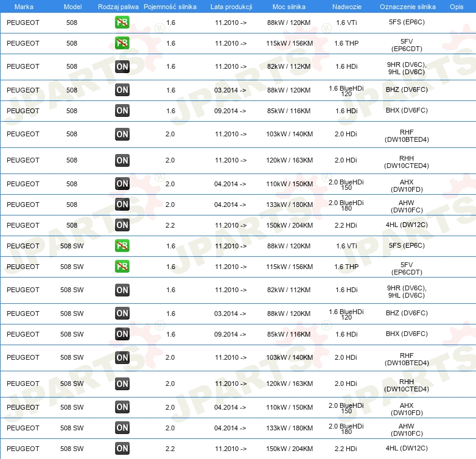
Task: Click diesel ON icon for 508 RHH row
Action: [x=122, y=160]
